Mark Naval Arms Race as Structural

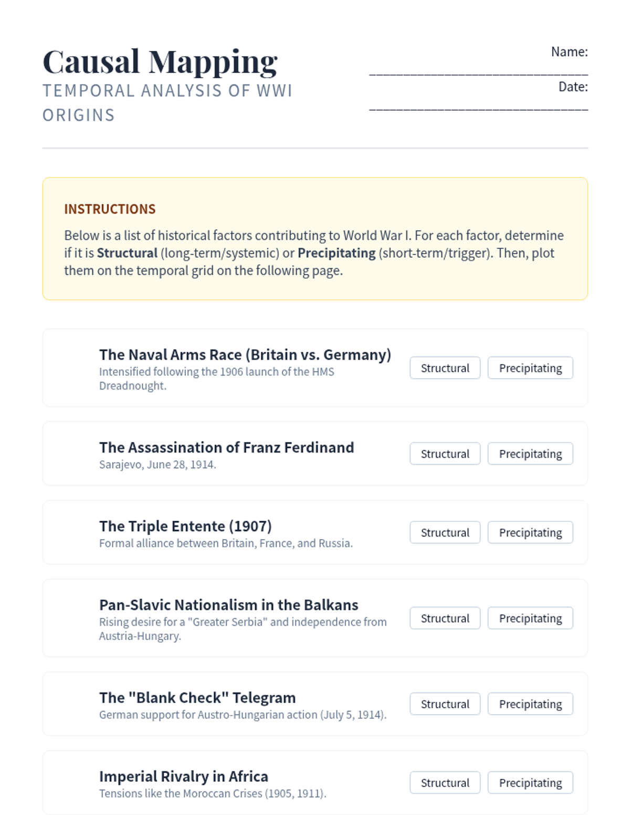445,368
